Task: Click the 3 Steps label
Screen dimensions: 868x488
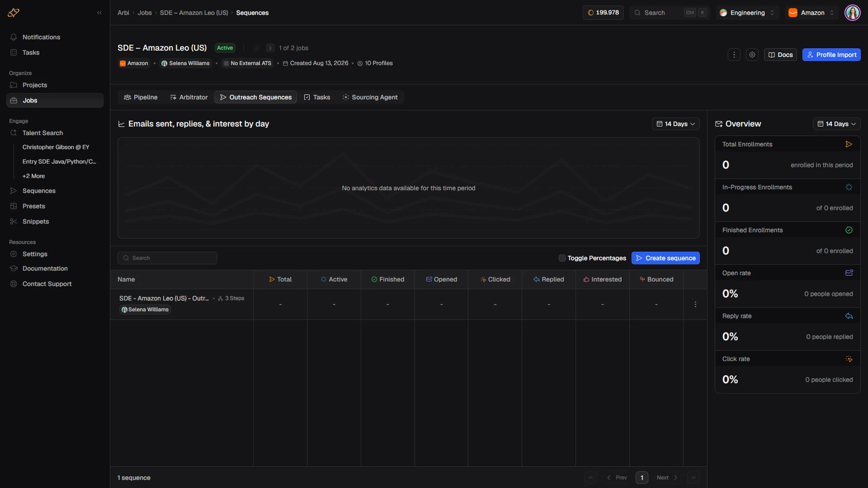Action: [231, 298]
